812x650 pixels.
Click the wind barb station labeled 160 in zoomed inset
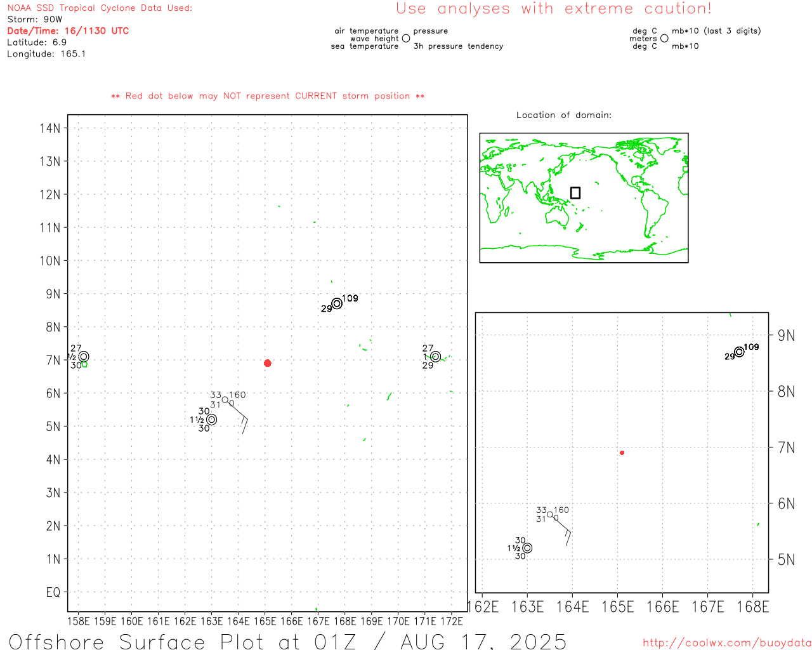[x=550, y=515]
